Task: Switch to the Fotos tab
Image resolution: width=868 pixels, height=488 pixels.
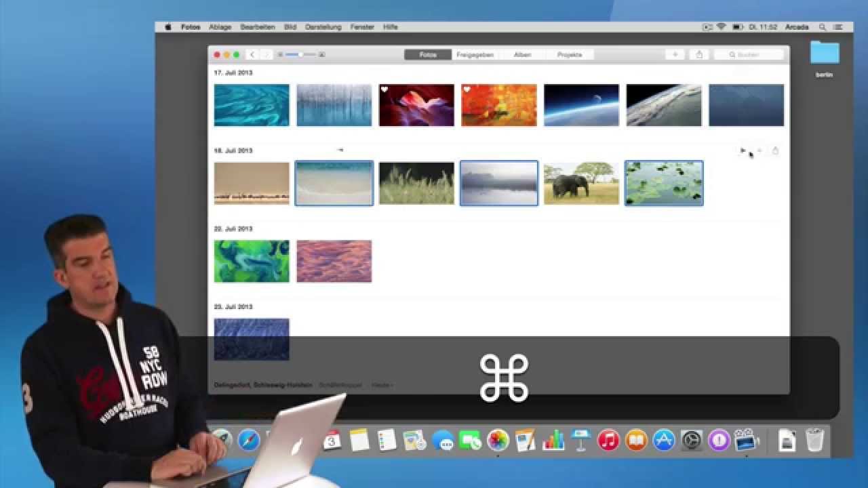Action: 428,55
